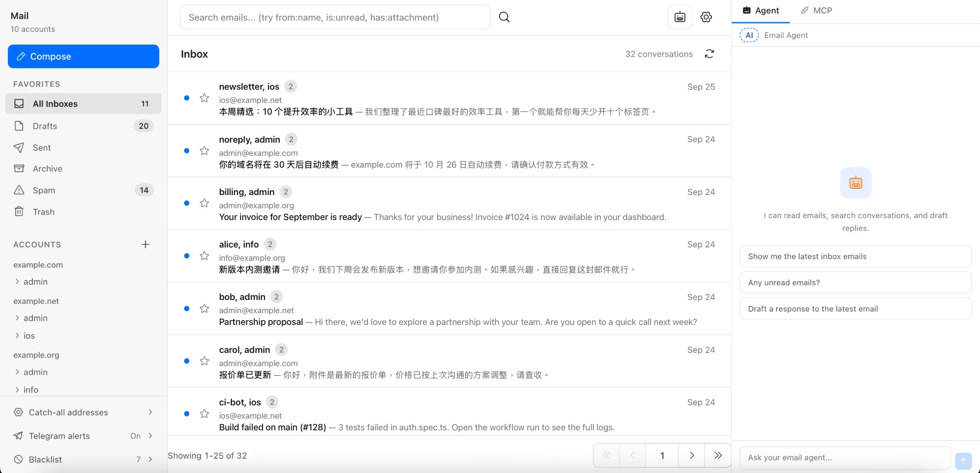Screen dimensions: 980x473
Task: Click the search magnifier icon
Action: tap(504, 17)
